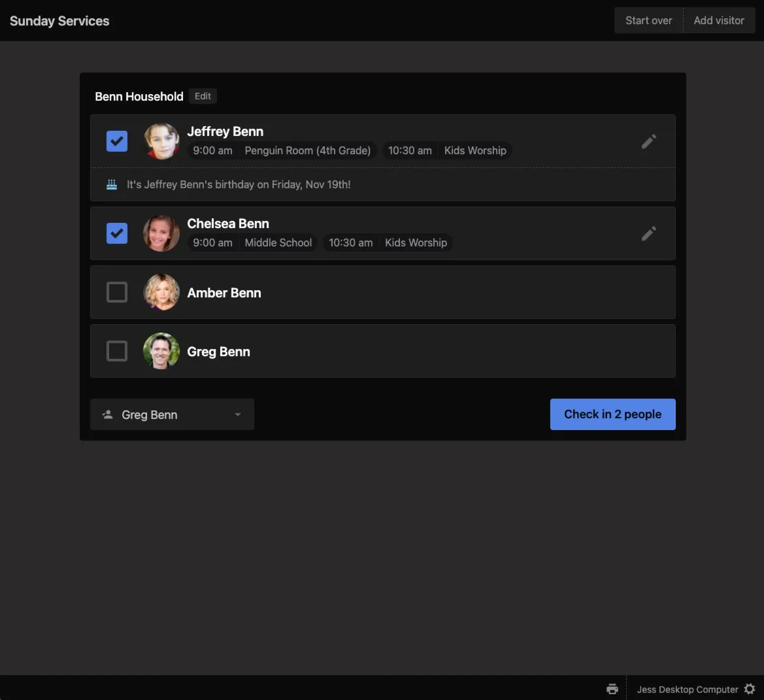Viewport: 764px width, 700px height.
Task: Check the box to include Greg Benn
Action: tap(116, 350)
